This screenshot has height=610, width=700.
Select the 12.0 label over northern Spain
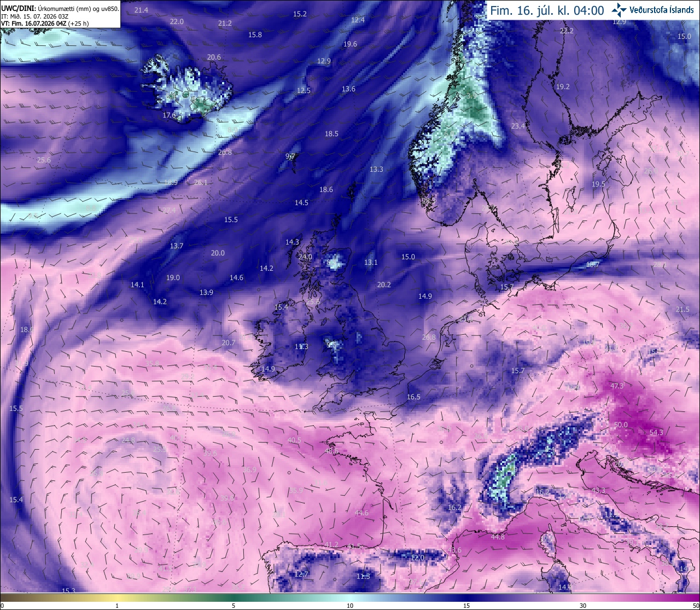[x=418, y=557]
